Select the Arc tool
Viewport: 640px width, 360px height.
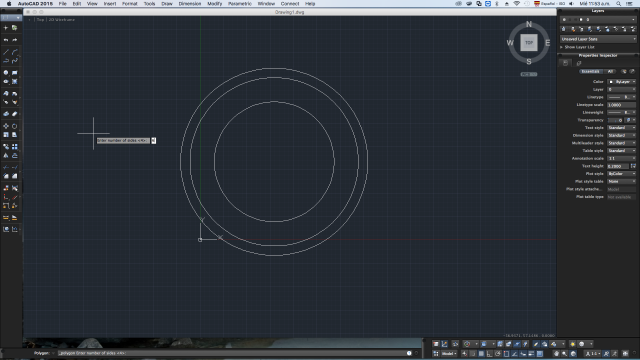coord(15,52)
